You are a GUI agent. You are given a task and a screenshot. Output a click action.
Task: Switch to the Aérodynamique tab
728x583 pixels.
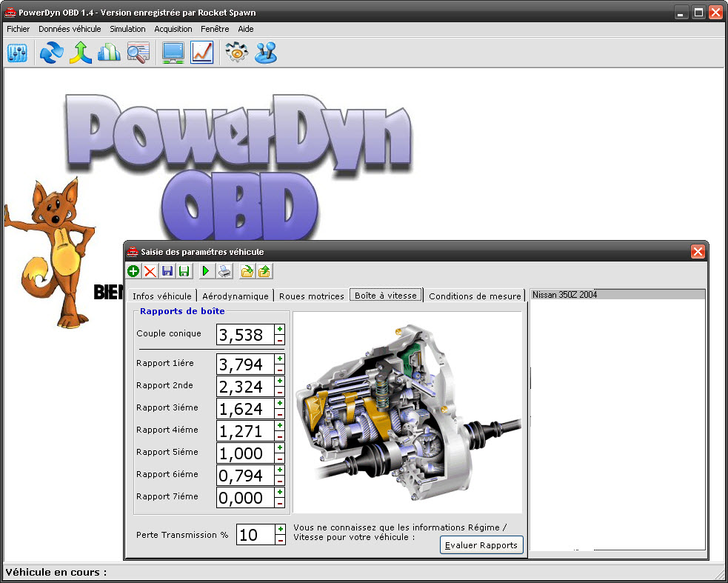(235, 296)
